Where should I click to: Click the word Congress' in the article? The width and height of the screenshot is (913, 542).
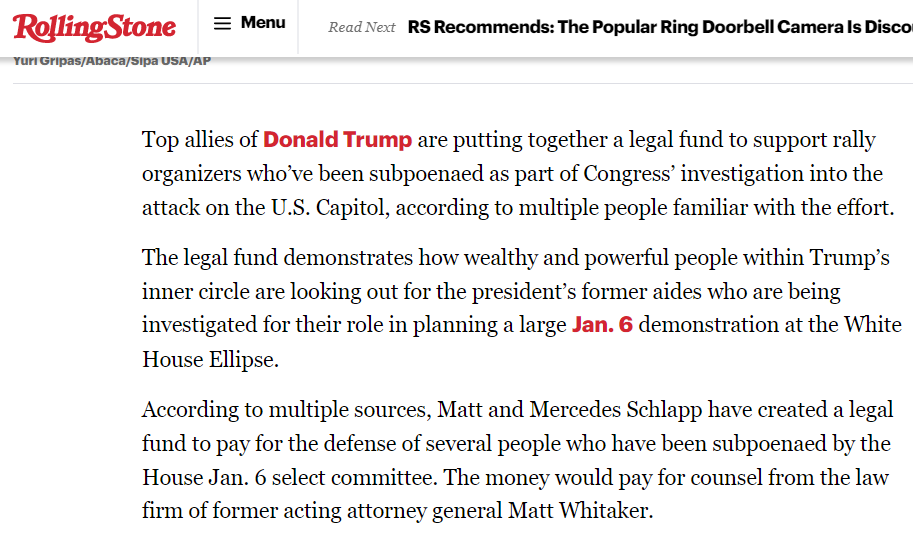click(629, 174)
